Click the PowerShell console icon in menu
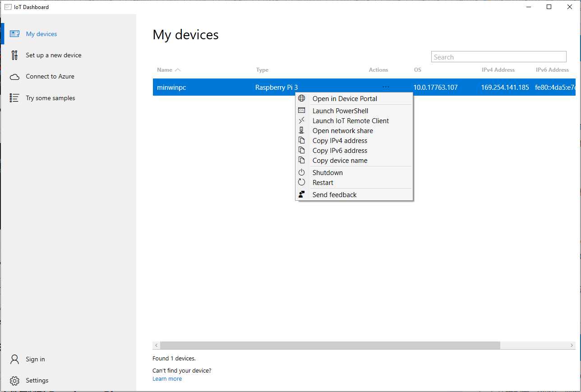This screenshot has height=392, width=581. [302, 111]
